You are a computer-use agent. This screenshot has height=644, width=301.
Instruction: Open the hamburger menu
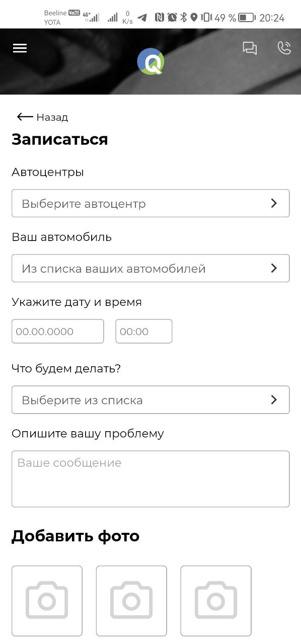pos(20,48)
